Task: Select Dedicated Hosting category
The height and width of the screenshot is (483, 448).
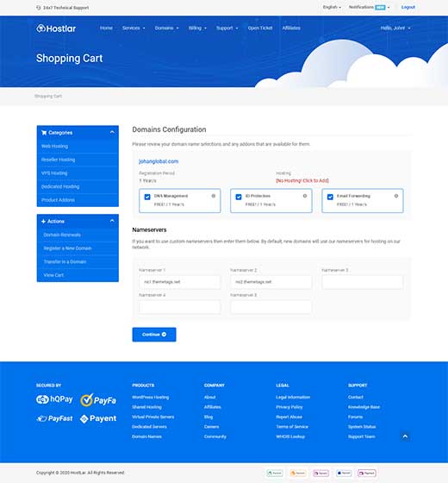Action: tap(78, 186)
